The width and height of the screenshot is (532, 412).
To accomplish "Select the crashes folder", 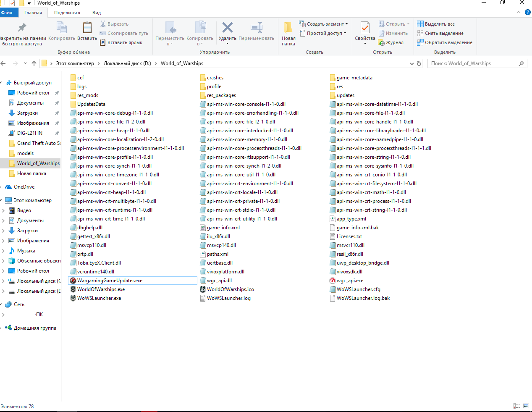I will tap(212, 78).
